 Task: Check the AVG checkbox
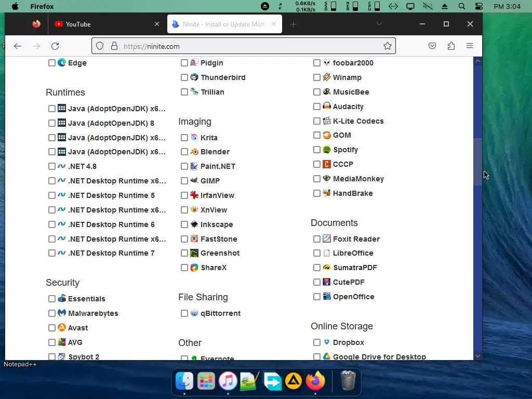point(51,342)
